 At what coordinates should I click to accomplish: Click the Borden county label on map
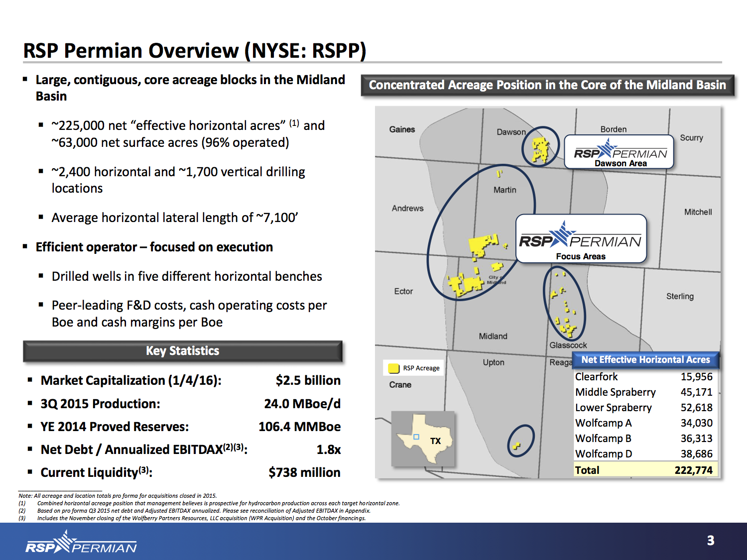(x=614, y=129)
